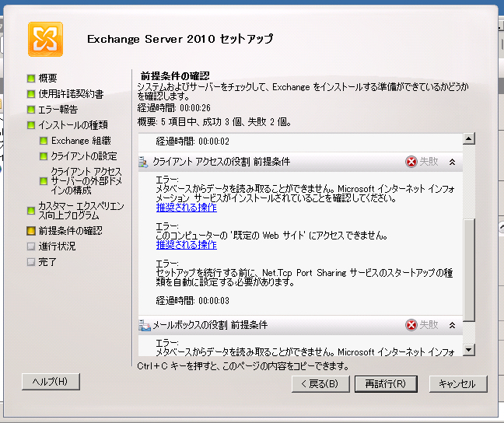The width and height of the screenshot is (504, 423).
Task: Click the 経過時間: 00:00:26 text
Action: coord(174,108)
